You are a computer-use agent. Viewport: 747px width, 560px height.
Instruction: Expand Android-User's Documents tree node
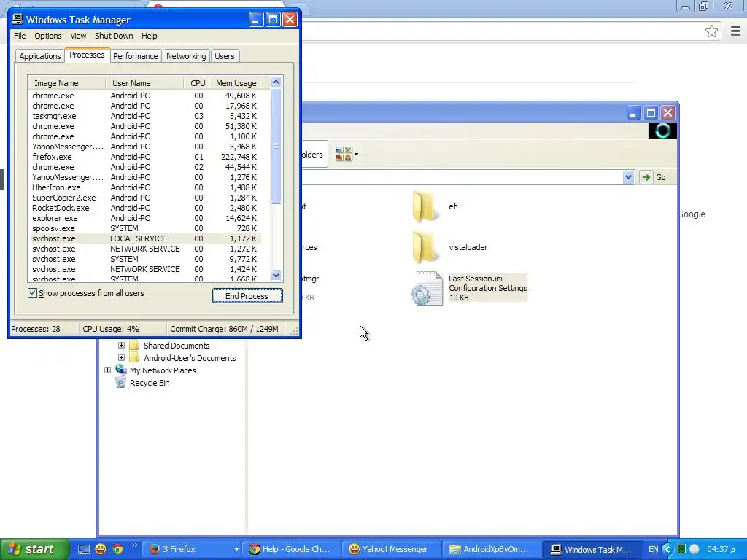tap(122, 357)
